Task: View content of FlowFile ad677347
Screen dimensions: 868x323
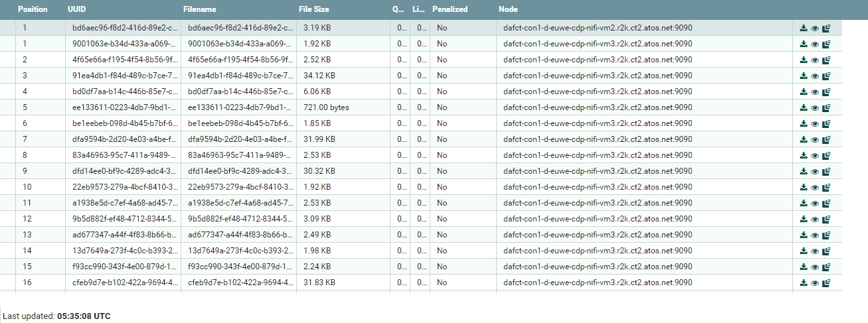Action: point(815,235)
